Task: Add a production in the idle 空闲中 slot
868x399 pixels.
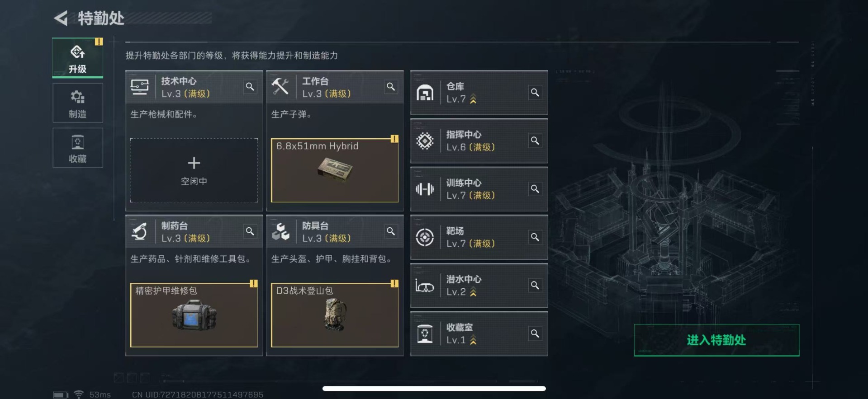Action: (x=194, y=170)
